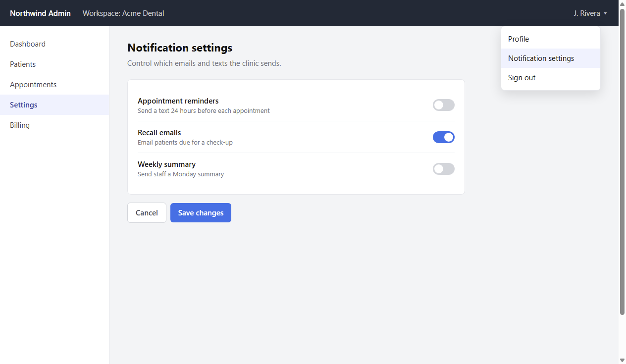Click 'Send staff a Monday summary' description
The image size is (626, 364).
tap(181, 174)
